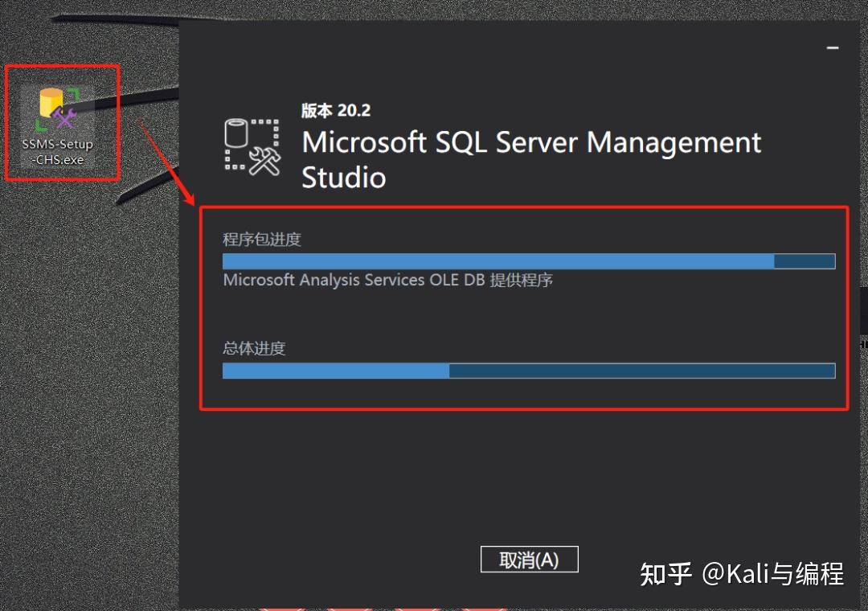Viewport: 868px width, 611px height.
Task: Select the green refresh arrows on the setup icon
Action: [x=72, y=94]
